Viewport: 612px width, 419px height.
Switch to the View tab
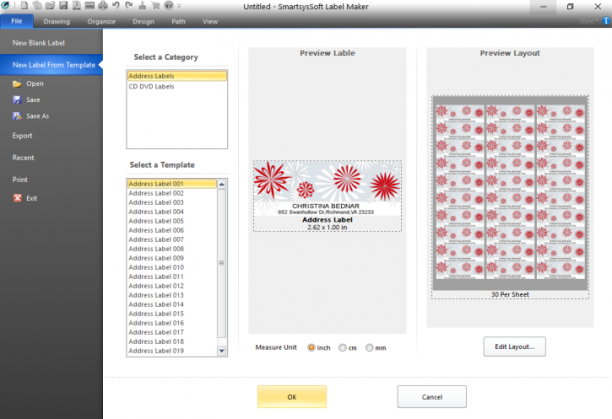point(210,21)
